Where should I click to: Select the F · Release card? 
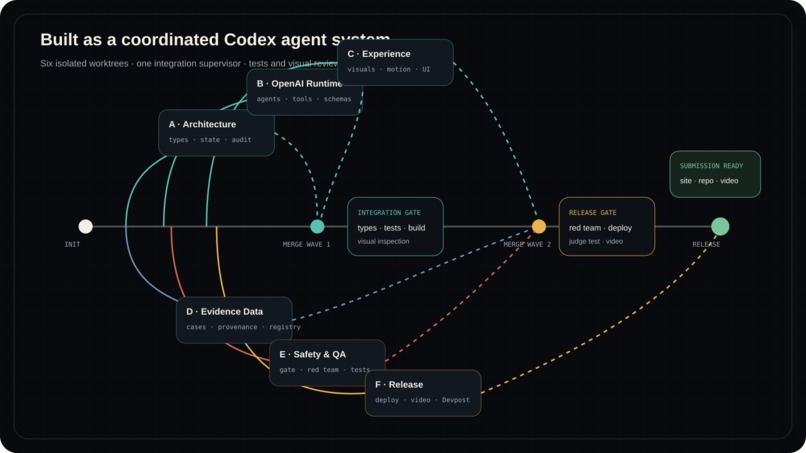pos(423,393)
